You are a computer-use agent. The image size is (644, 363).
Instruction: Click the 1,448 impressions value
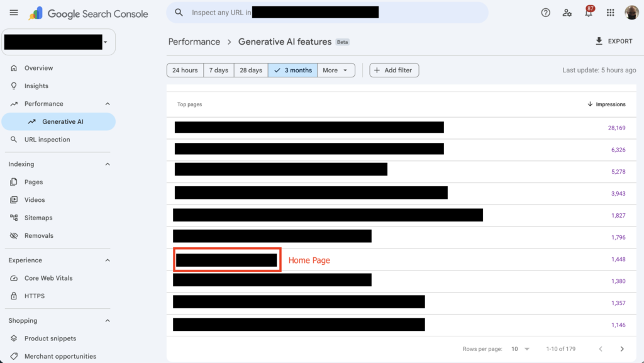pyautogui.click(x=618, y=260)
